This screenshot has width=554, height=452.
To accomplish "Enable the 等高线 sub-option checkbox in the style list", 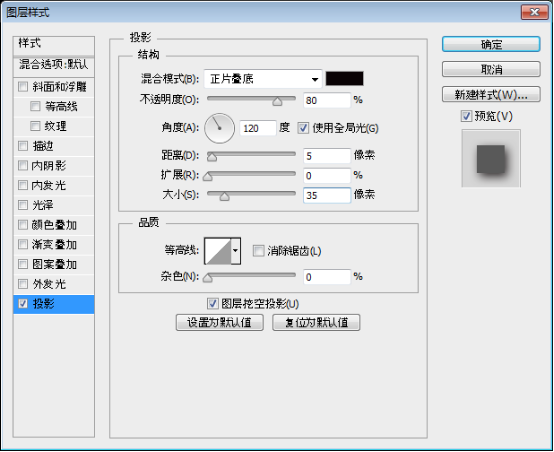I will (x=35, y=106).
